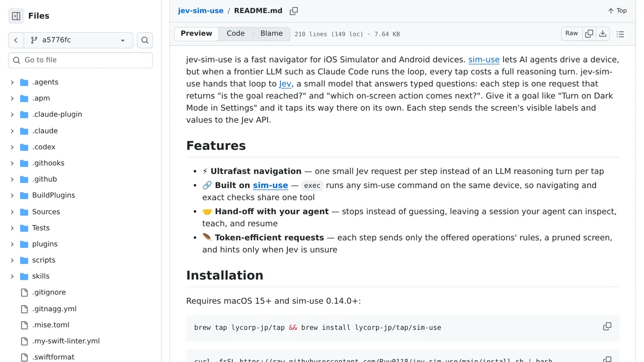Viewport: 644px width, 362px height.
Task: Copy the README.md file path
Action: 294,11
